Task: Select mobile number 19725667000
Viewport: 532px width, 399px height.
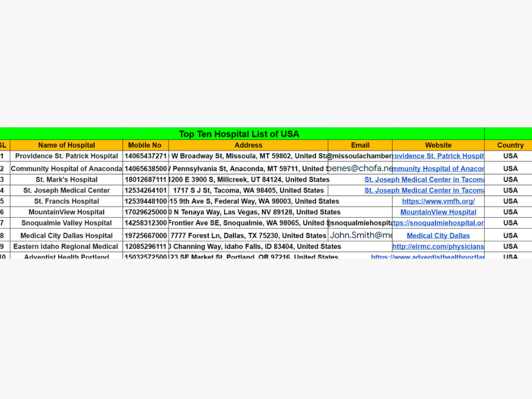Action: pos(145,236)
